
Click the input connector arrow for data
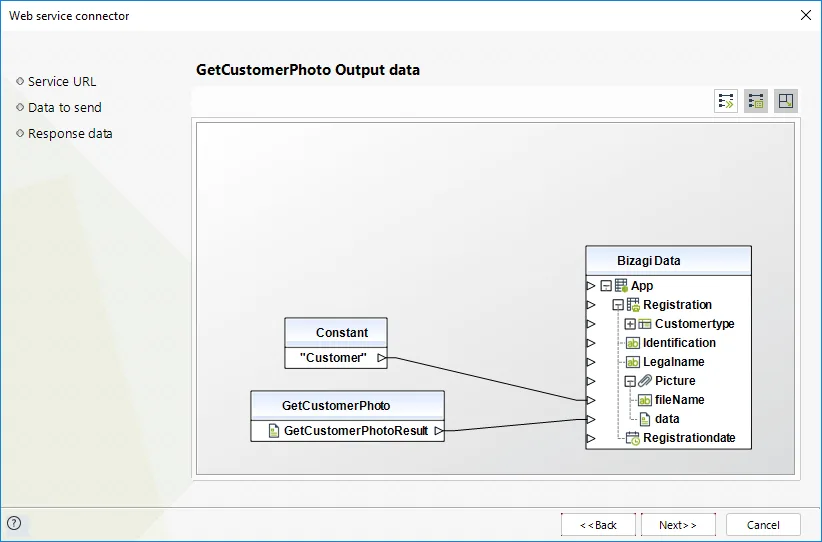(x=591, y=419)
